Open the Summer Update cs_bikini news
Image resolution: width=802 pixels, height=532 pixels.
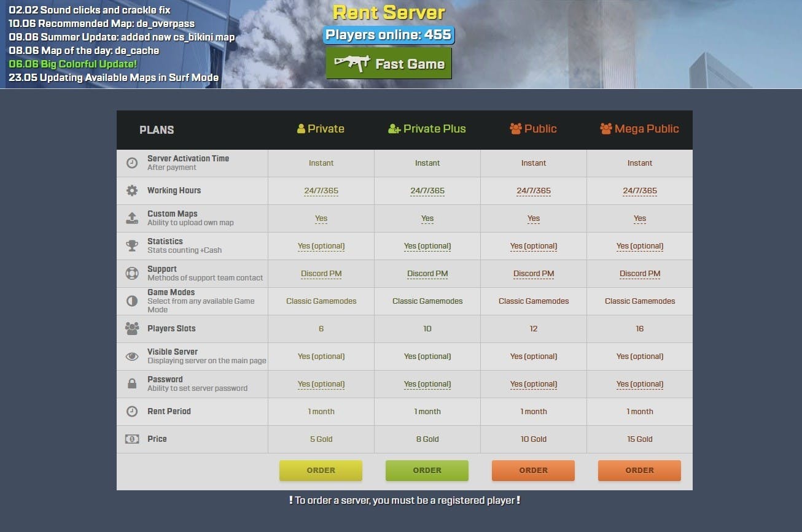[122, 37]
